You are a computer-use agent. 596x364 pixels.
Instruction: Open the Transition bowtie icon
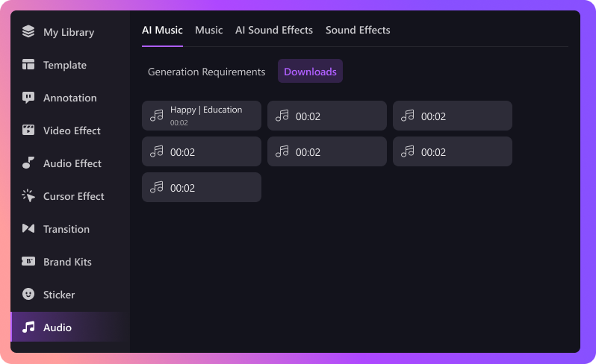(x=28, y=228)
